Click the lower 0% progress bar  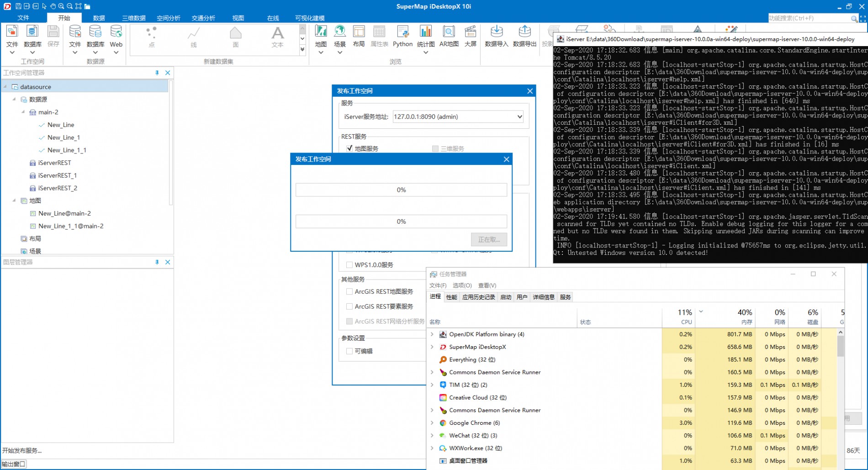coord(401,222)
